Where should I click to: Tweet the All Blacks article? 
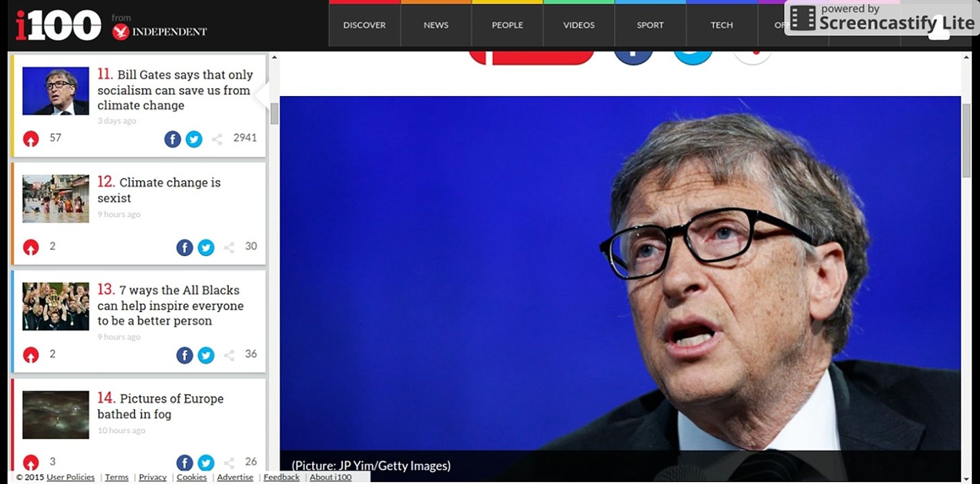click(206, 355)
